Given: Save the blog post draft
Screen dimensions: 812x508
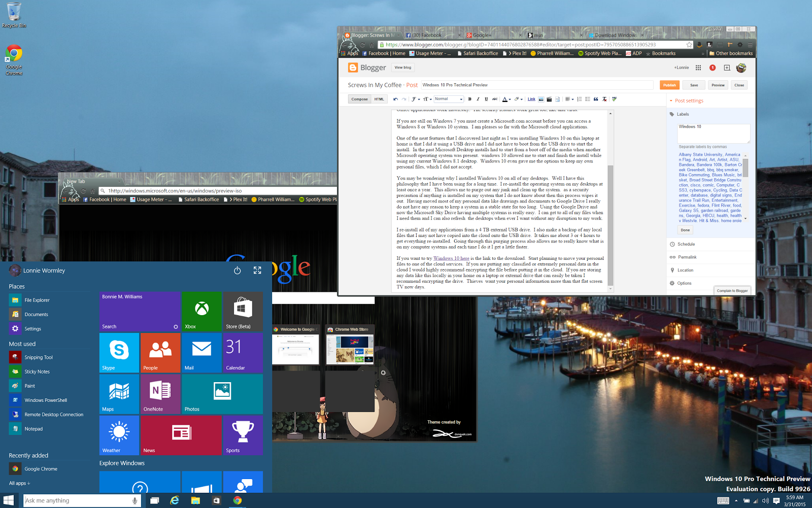Looking at the screenshot, I should [x=694, y=85].
